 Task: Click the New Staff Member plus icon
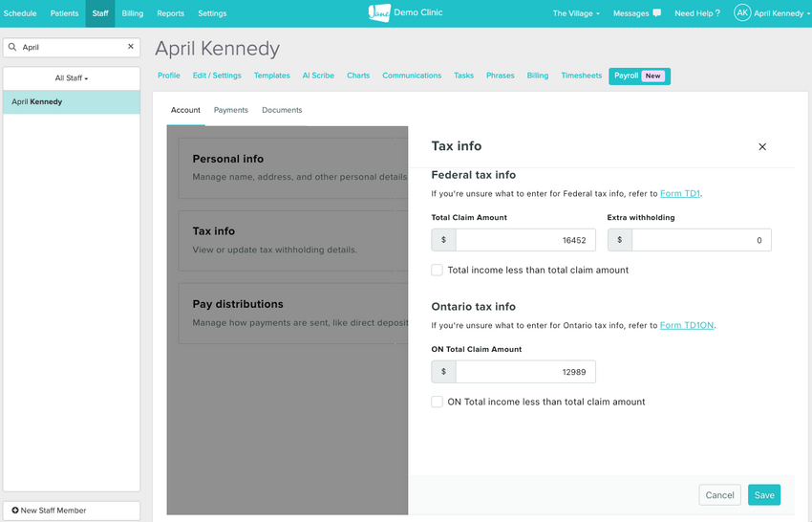pos(15,511)
